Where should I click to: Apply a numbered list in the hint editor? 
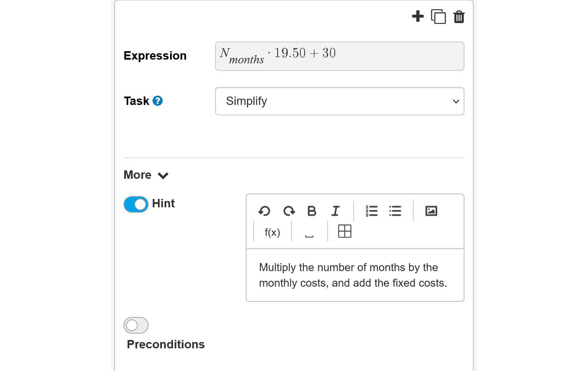pyautogui.click(x=371, y=211)
